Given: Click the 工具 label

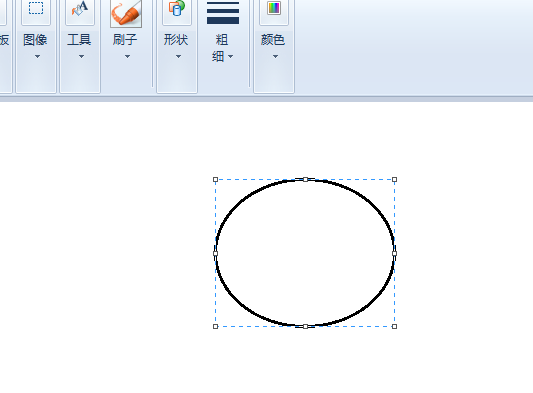Looking at the screenshot, I should pos(79,40).
